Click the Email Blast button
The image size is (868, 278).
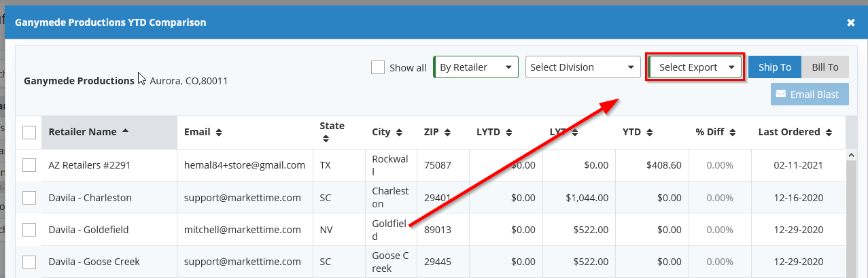coord(810,94)
